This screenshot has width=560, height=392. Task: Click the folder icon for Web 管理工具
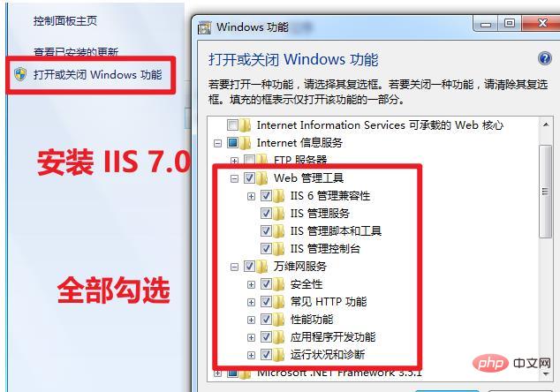(265, 177)
